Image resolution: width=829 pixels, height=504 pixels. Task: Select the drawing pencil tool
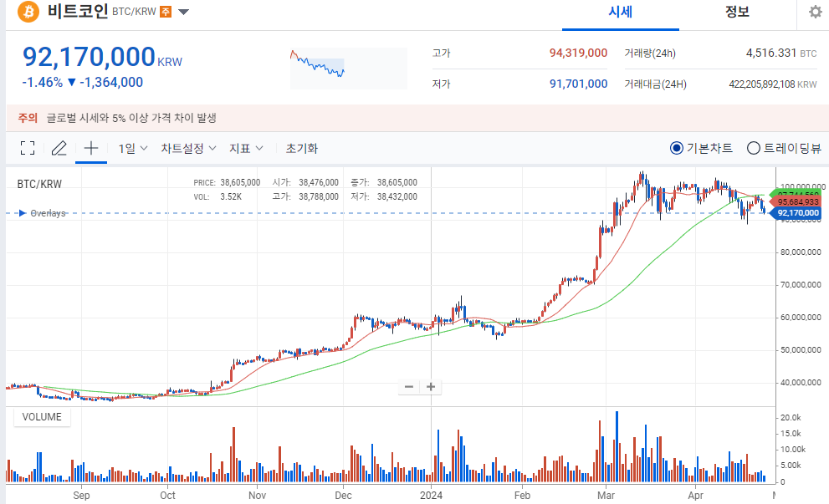58,147
